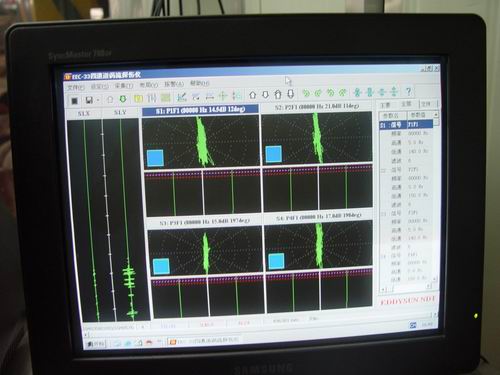Open the first menu (文件) in menu bar
500x375 pixels.
pos(76,87)
